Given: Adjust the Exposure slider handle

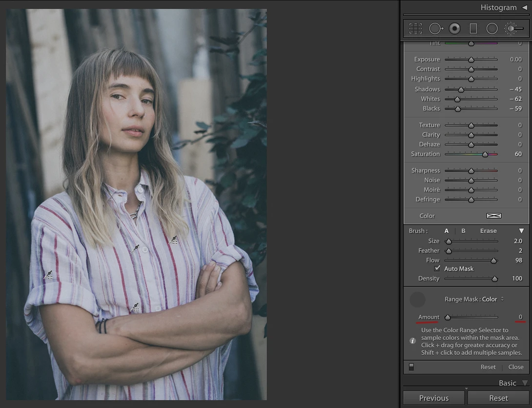Looking at the screenshot, I should pyautogui.click(x=471, y=60).
